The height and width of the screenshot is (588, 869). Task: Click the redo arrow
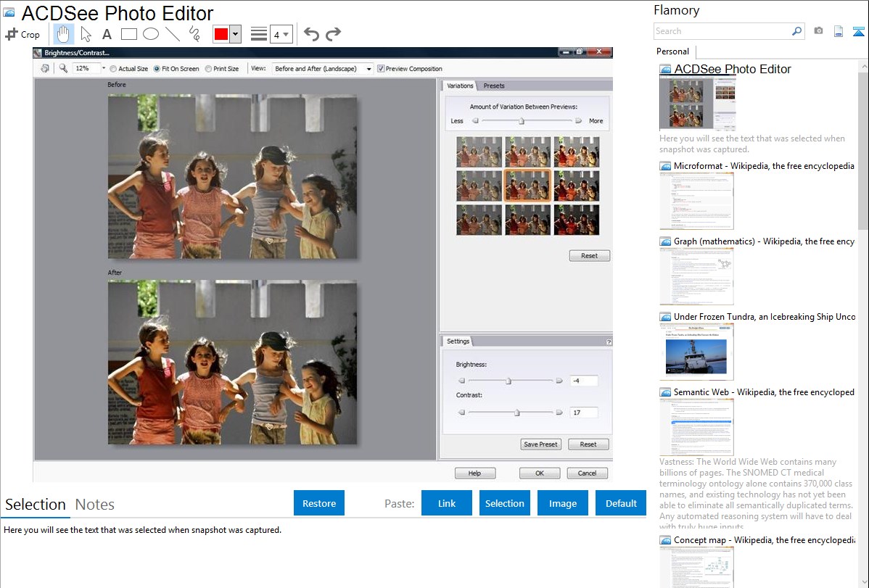point(334,34)
